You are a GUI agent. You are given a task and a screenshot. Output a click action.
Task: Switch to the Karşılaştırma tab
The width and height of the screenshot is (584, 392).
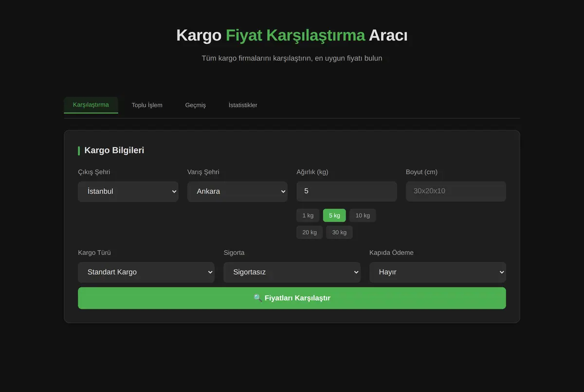pos(91,105)
